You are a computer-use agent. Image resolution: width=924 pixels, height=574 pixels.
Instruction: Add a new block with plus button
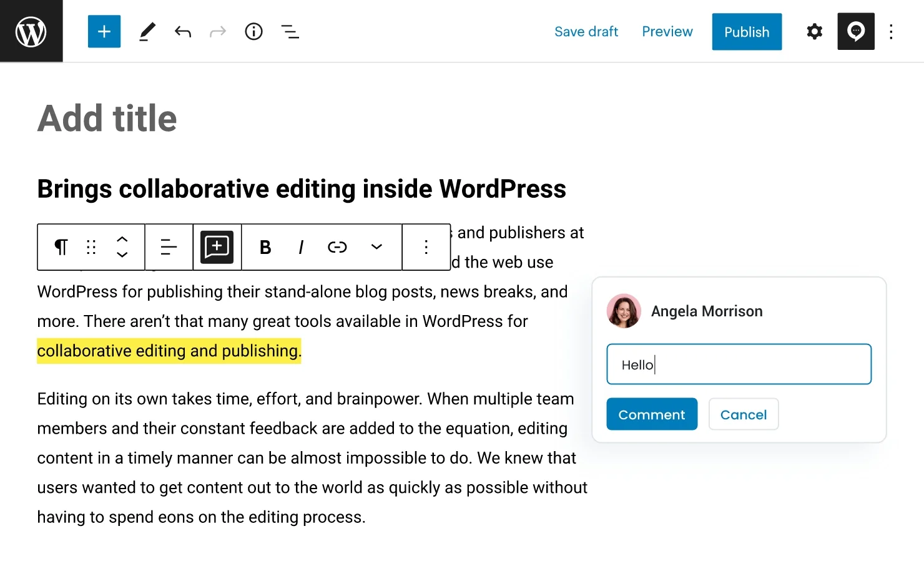pyautogui.click(x=104, y=32)
